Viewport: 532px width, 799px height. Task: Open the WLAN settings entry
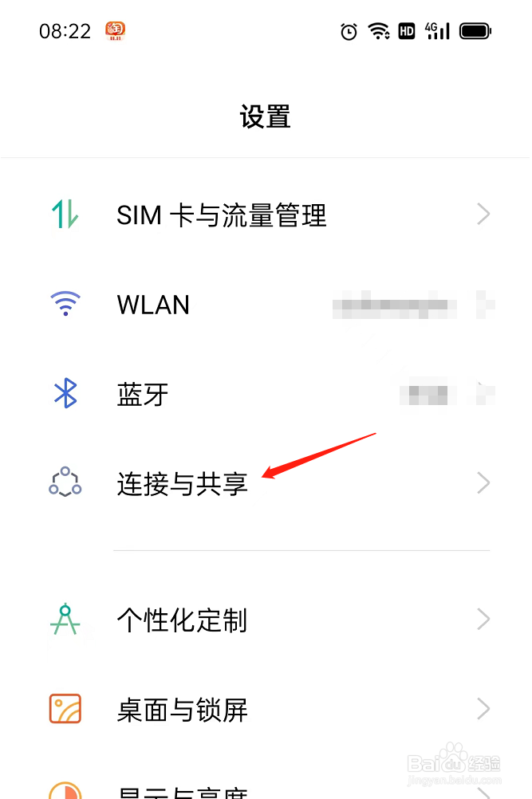266,305
